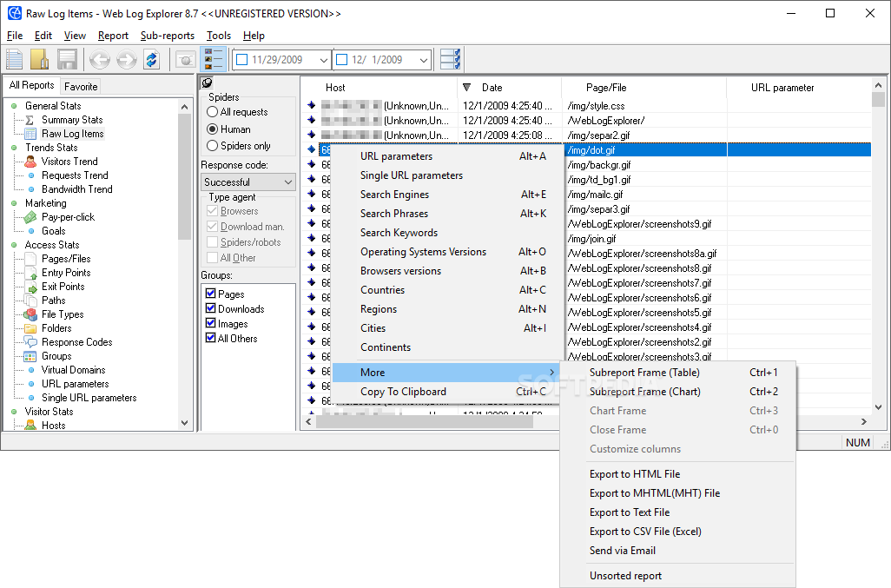Click the Pay-per-click money icon
Viewport: 891px width, 588px height.
pos(30,217)
